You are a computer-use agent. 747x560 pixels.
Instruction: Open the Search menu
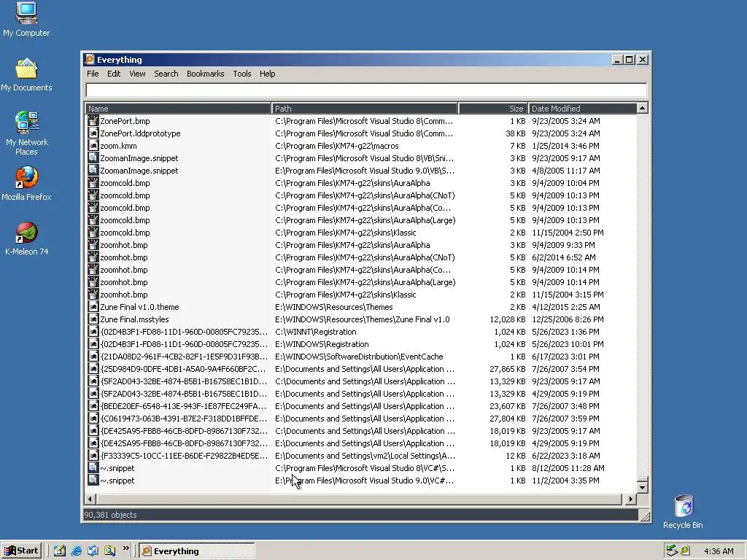coord(166,74)
